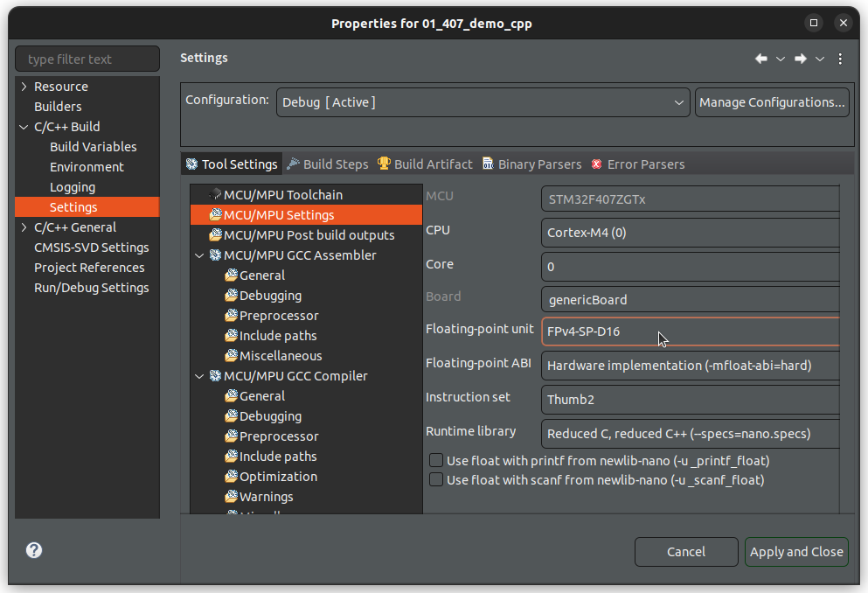
Task: Expand the C/C++ General tree node
Action: coord(24,227)
